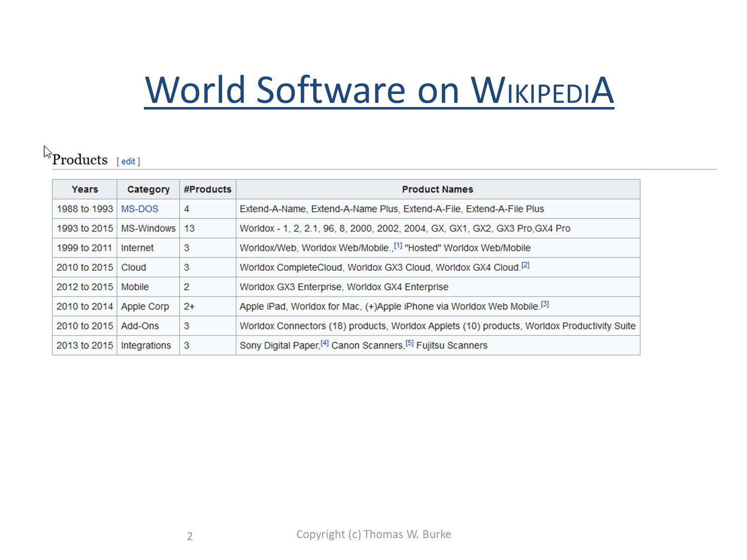This screenshot has height=560, width=747.
Task: Select the Product Names column header
Action: click(437, 190)
